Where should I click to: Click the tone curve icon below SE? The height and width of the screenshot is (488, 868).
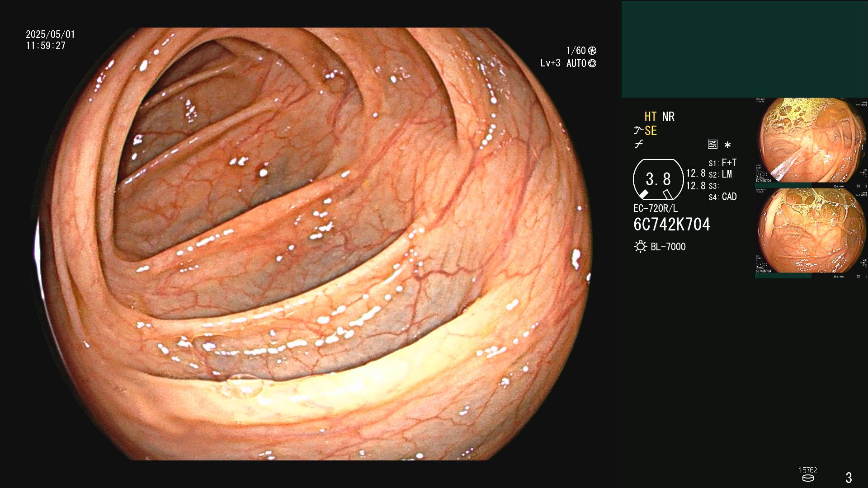pos(639,144)
